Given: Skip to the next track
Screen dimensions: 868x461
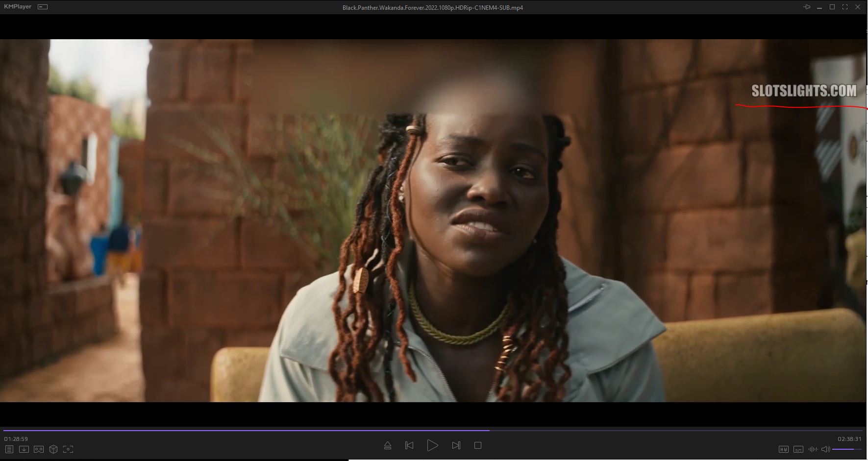Looking at the screenshot, I should click(456, 445).
